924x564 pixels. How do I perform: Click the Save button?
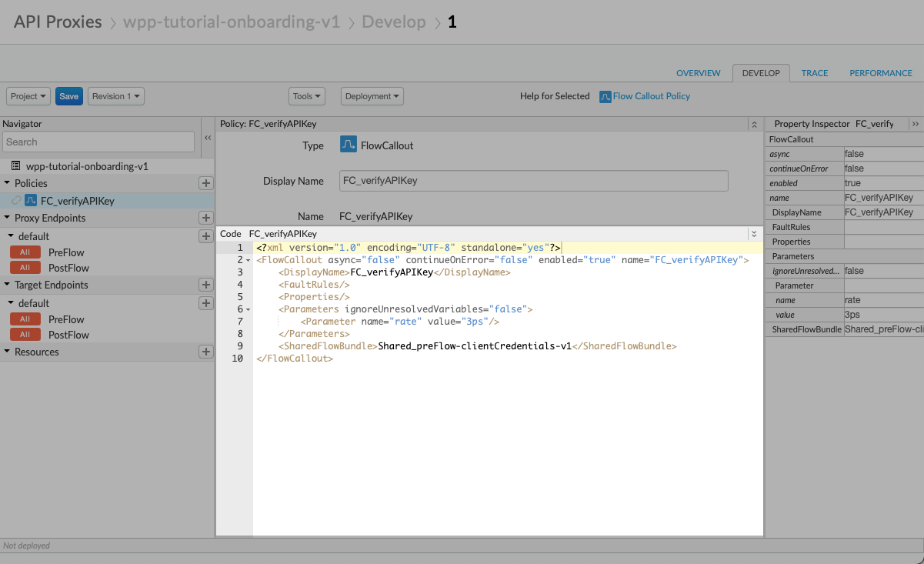(x=69, y=96)
